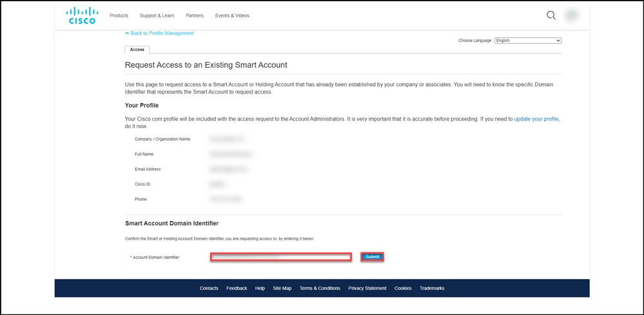Open the Feedback footer link

click(237, 289)
